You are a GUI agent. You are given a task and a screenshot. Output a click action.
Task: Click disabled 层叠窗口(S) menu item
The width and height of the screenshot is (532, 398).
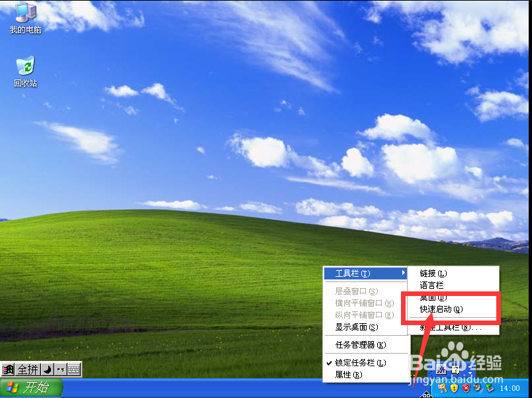click(x=366, y=291)
